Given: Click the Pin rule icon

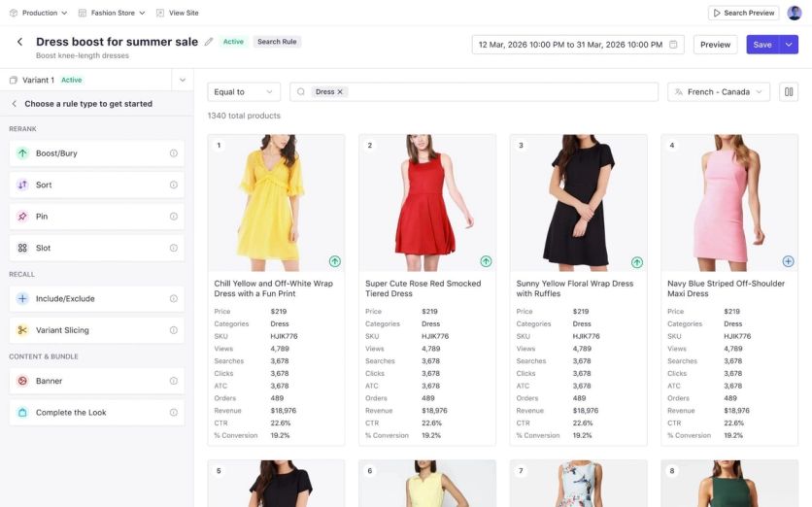Looking at the screenshot, I should pyautogui.click(x=22, y=217).
